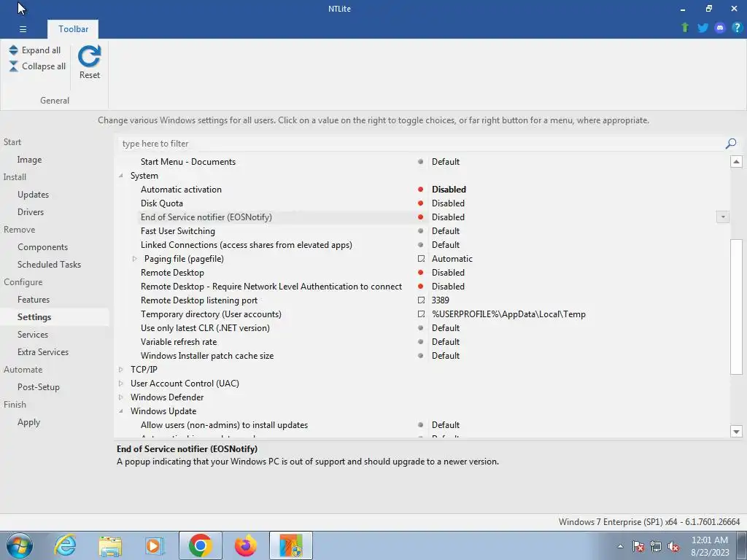Image resolution: width=747 pixels, height=560 pixels.
Task: Click the filter search magnifier icon
Action: pos(731,144)
